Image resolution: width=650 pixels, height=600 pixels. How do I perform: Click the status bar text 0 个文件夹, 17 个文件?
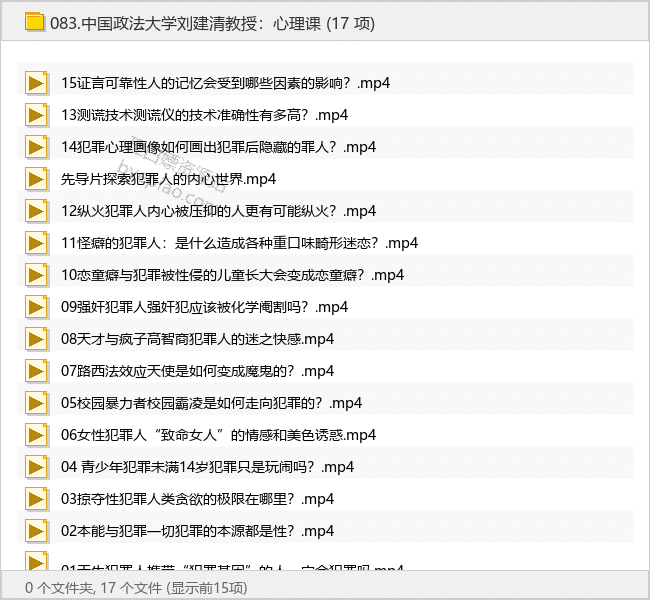click(93, 588)
